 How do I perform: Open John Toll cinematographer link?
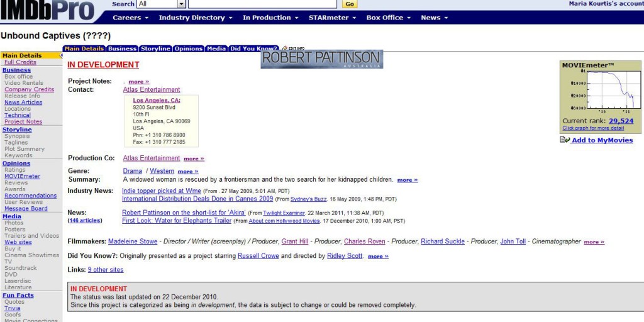click(x=513, y=241)
